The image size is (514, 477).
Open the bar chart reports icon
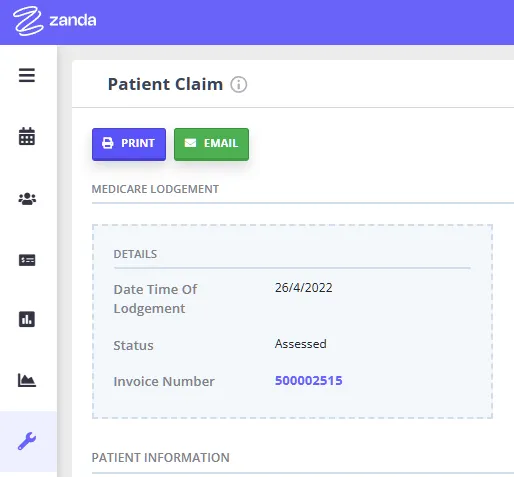(27, 319)
